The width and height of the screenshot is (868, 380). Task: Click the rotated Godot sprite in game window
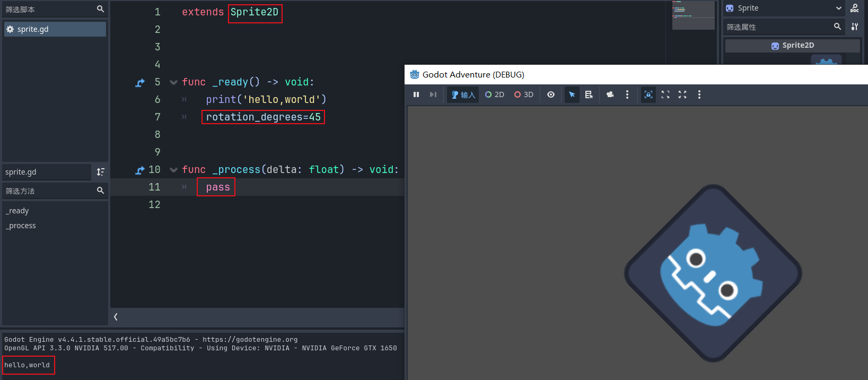(713, 273)
